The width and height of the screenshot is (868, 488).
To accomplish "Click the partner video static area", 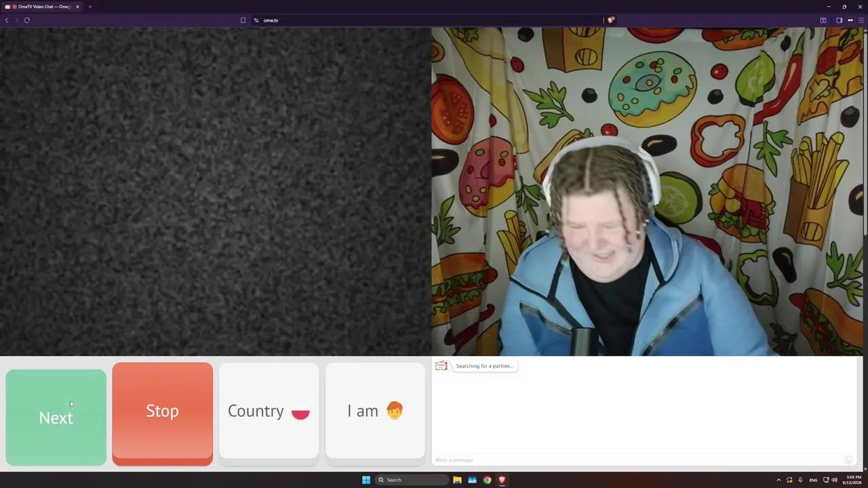I will coord(215,192).
